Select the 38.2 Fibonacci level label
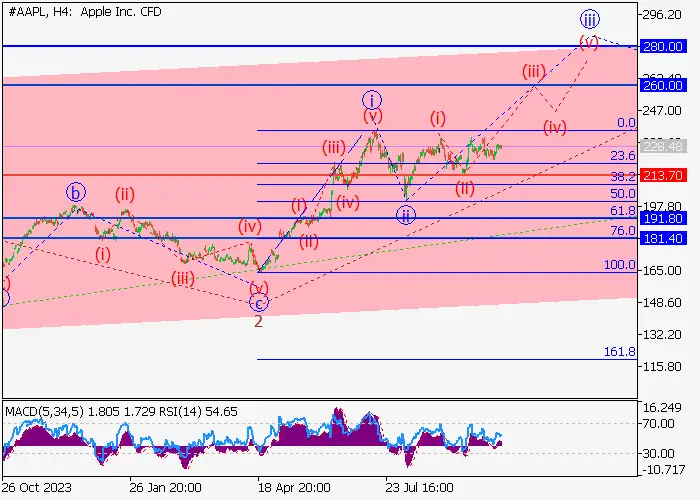 [x=623, y=177]
